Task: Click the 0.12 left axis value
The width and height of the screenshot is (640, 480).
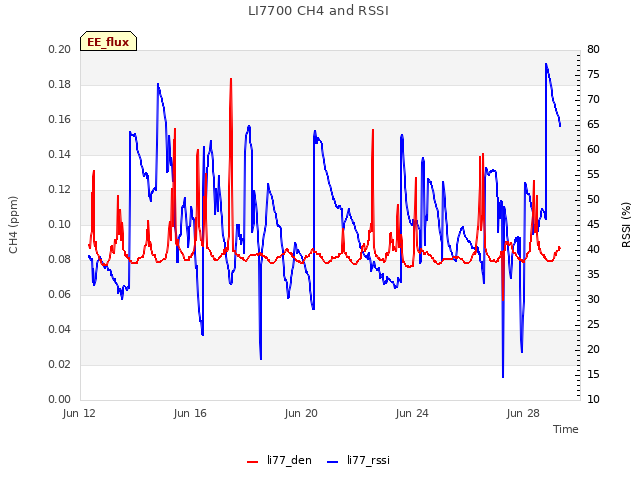Action: point(60,189)
